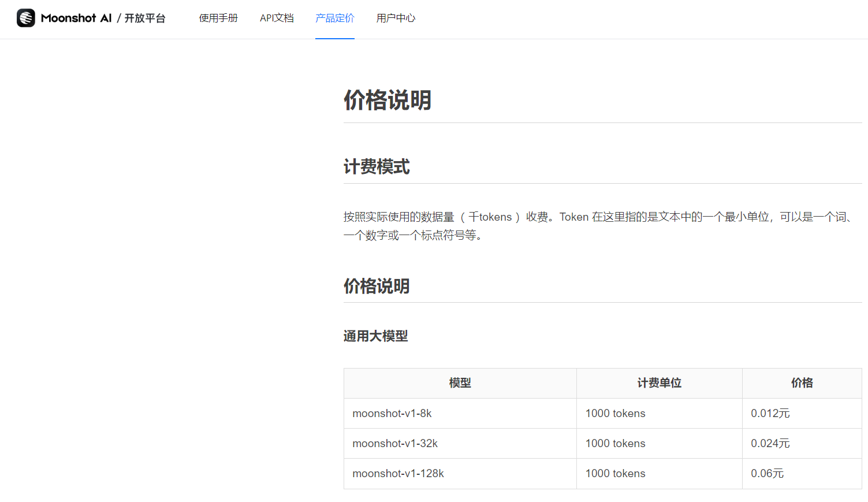The image size is (868, 502).
Task: Select the moonshot-v1-8k model cell
Action: 460,414
